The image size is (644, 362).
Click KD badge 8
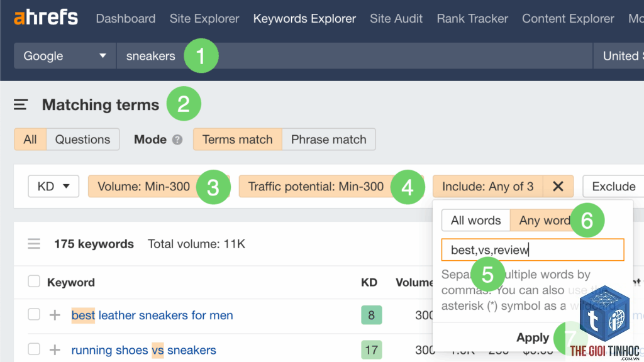tap(371, 315)
